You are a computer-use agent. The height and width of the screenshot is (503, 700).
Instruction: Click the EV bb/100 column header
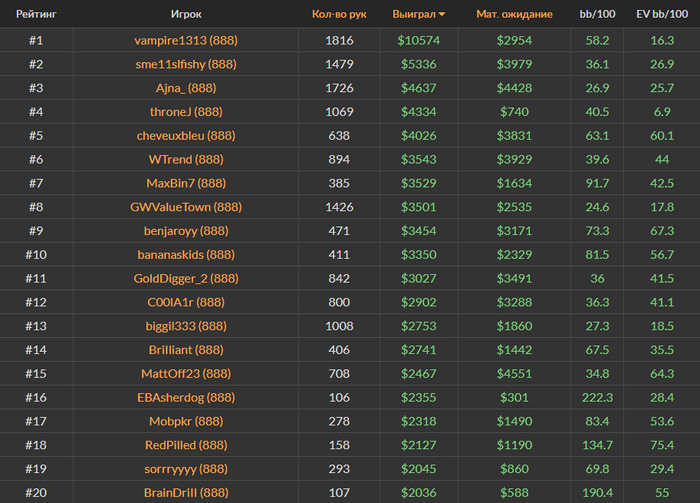coord(661,14)
